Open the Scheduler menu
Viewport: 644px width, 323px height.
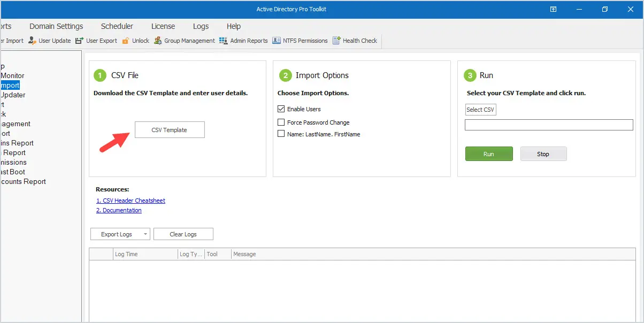117,26
